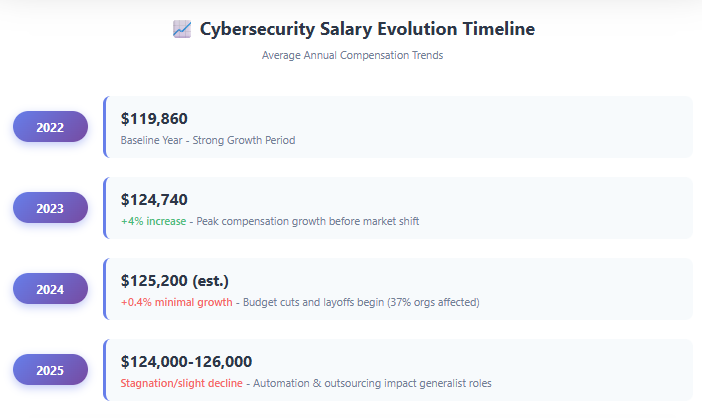Select the 2023 year badge
The width and height of the screenshot is (702, 418).
pos(50,208)
